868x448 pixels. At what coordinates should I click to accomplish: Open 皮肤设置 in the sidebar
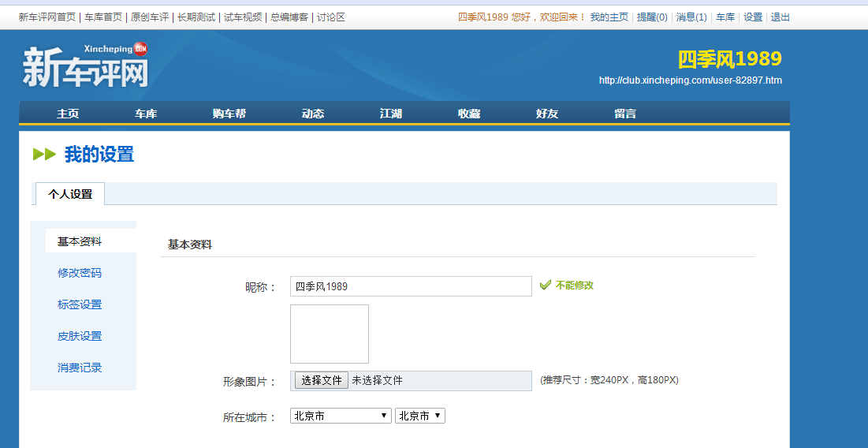click(80, 336)
